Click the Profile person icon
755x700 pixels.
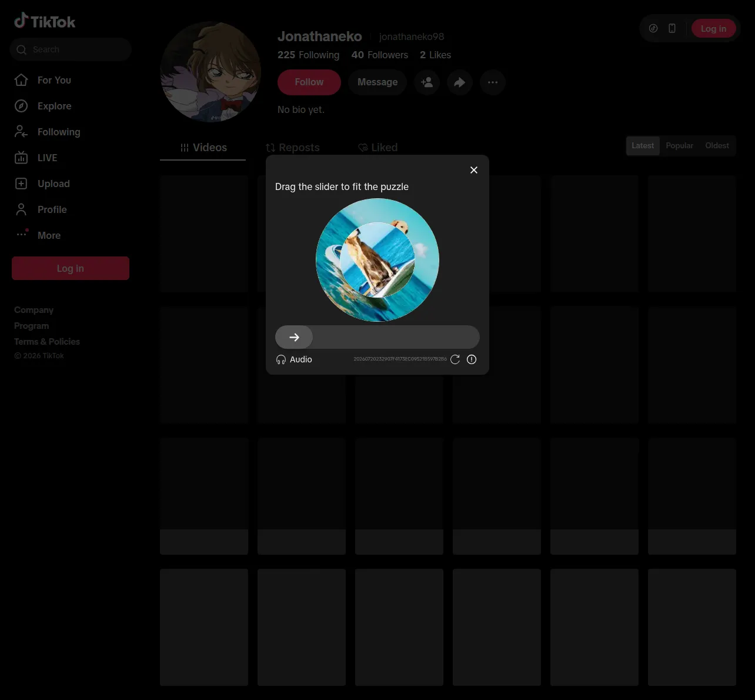click(21, 209)
